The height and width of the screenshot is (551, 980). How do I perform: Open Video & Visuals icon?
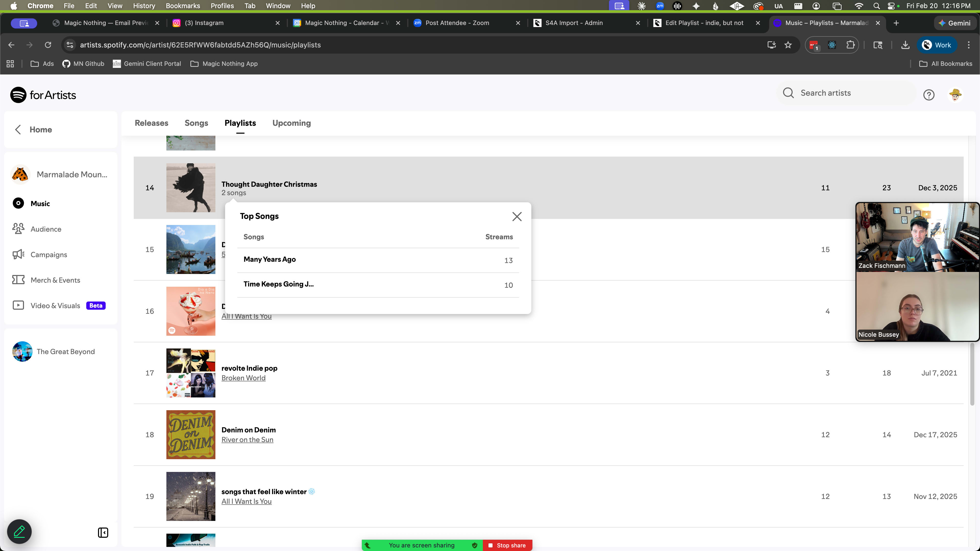[18, 305]
